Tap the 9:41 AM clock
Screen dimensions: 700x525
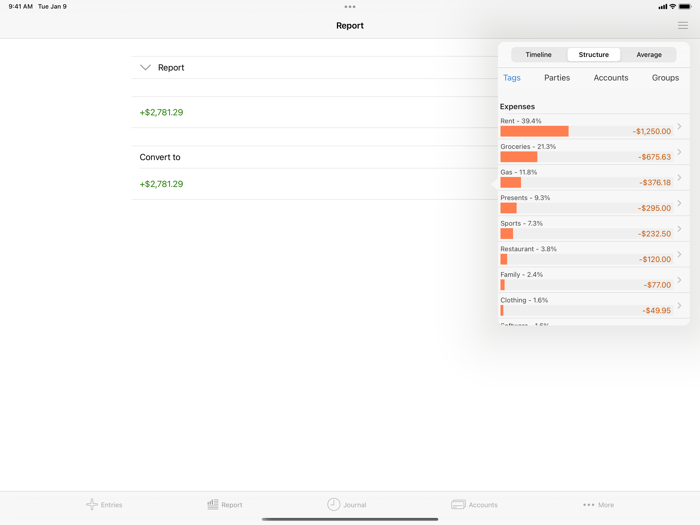pyautogui.click(x=21, y=6)
